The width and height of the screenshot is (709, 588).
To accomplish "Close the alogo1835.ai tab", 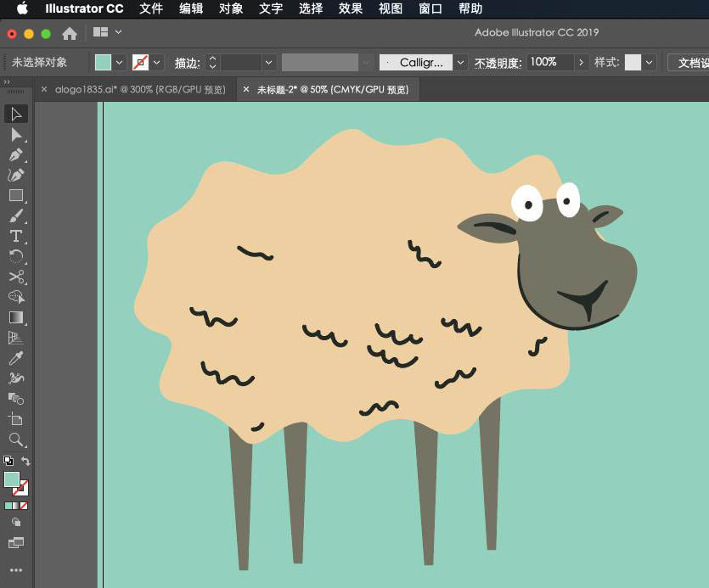I will tap(44, 89).
